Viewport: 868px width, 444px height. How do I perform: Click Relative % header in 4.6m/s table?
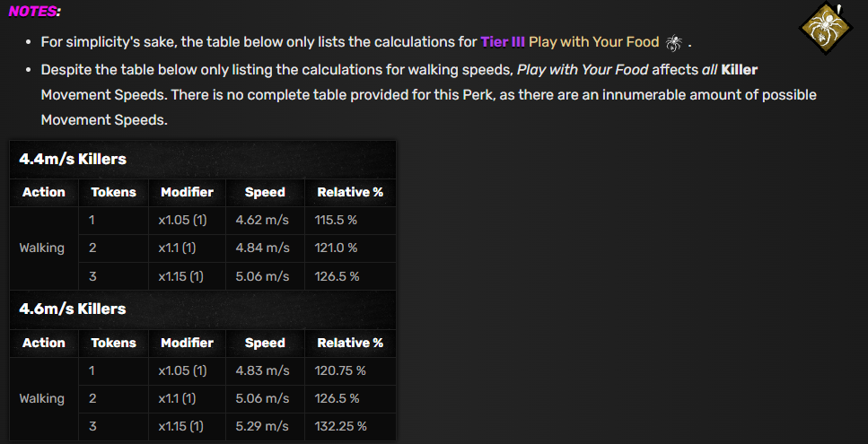click(350, 343)
